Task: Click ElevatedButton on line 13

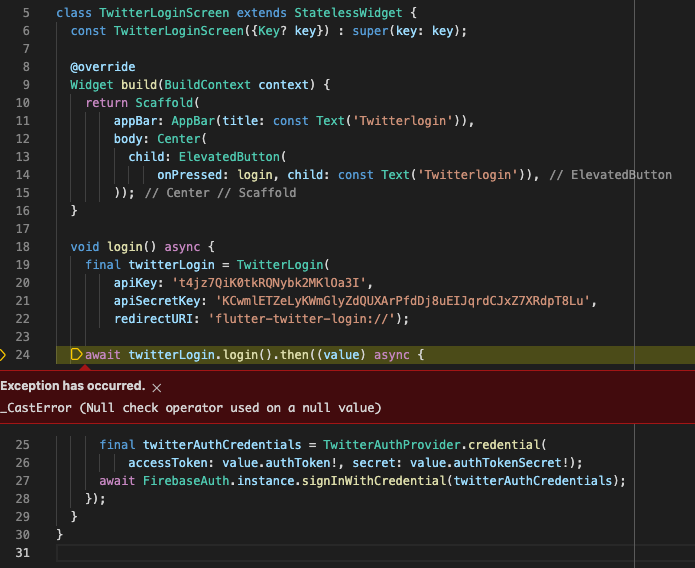Action: point(229,157)
